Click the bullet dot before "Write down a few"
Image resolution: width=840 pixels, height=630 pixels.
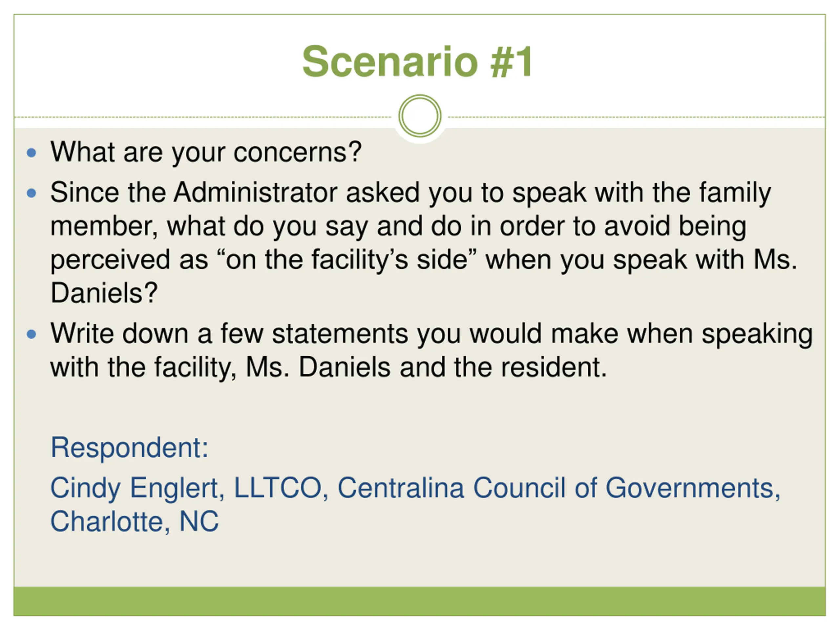coord(32,334)
